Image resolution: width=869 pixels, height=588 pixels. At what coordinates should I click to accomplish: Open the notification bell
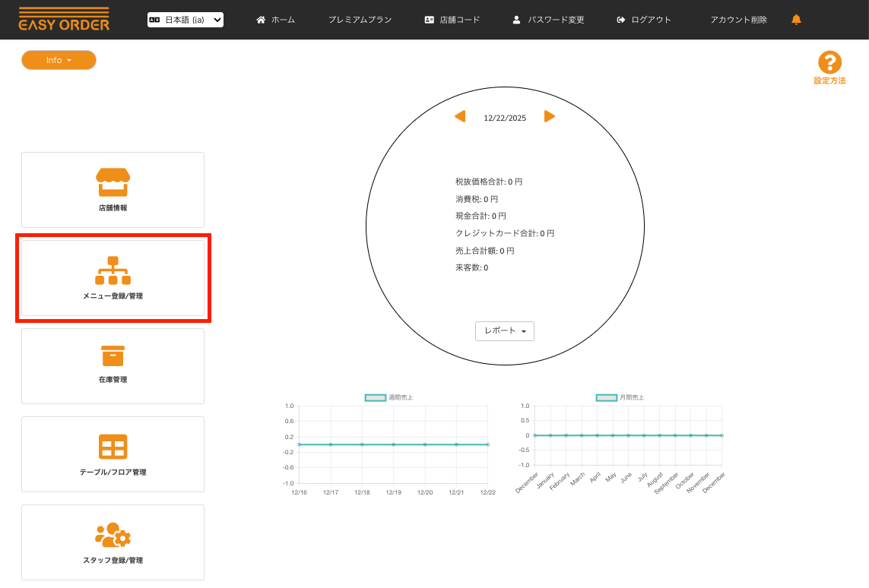tap(796, 20)
